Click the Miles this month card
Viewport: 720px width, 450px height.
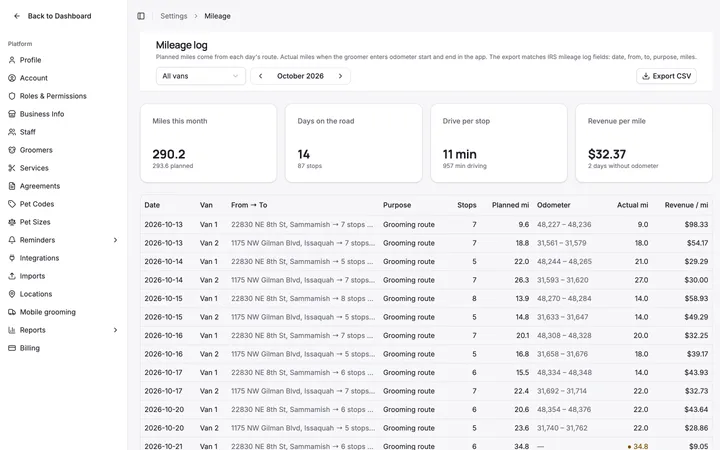pos(208,143)
